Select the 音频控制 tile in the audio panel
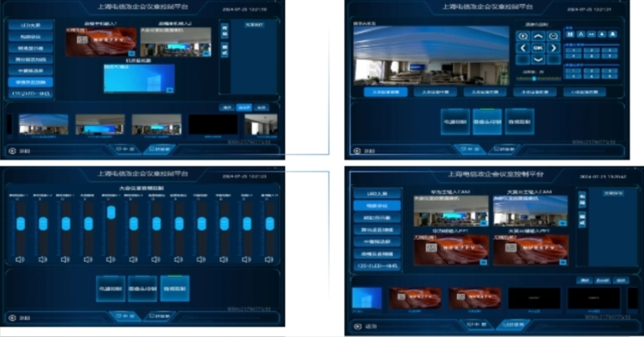 [x=175, y=289]
